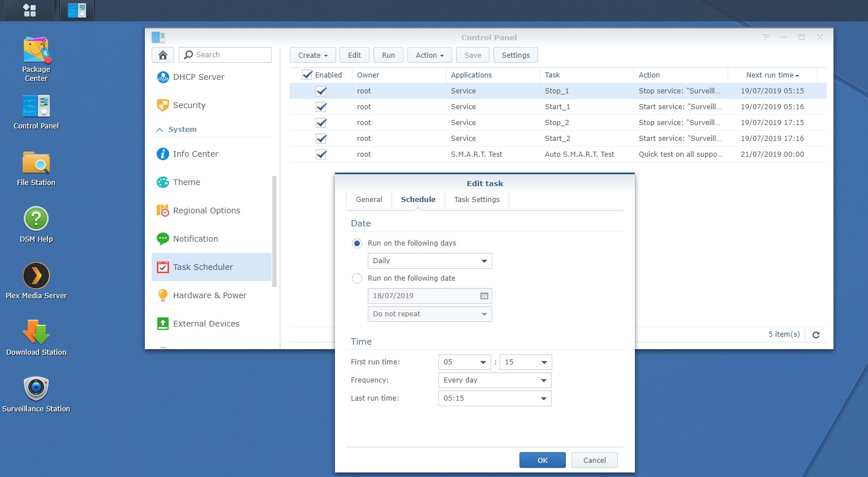This screenshot has width=868, height=477.
Task: Sort by Task column header
Action: point(587,75)
